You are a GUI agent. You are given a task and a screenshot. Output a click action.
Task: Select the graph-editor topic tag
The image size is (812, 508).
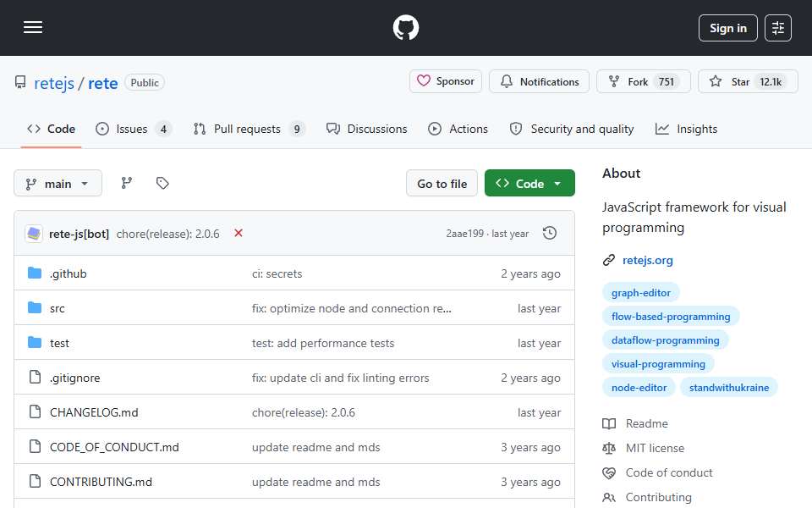click(640, 293)
